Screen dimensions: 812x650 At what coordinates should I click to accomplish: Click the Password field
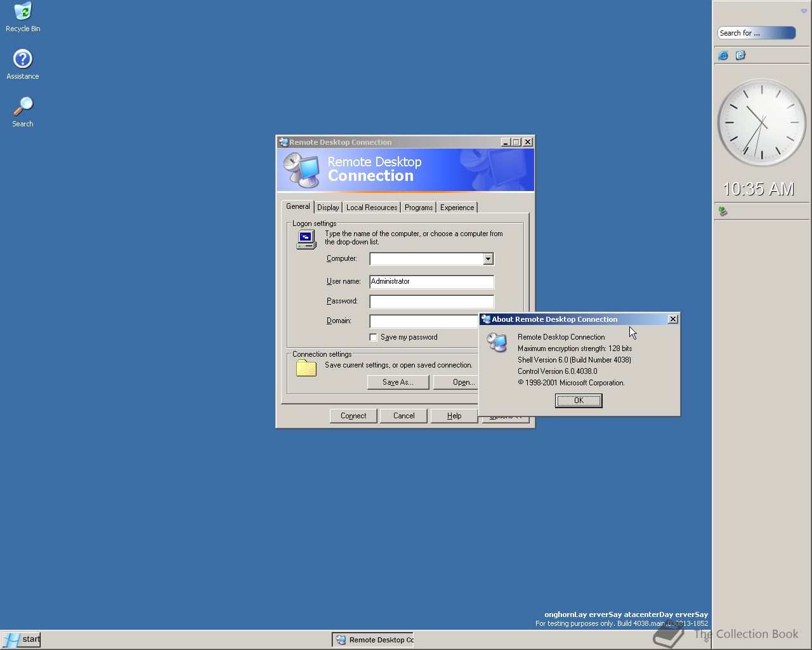(x=431, y=302)
